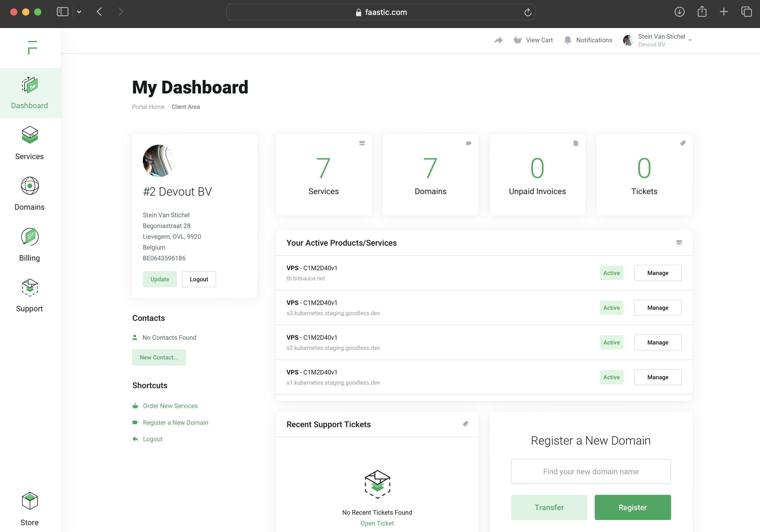Open the 7 Domains summary card
The width and height of the screenshot is (760, 532).
pyautogui.click(x=430, y=175)
